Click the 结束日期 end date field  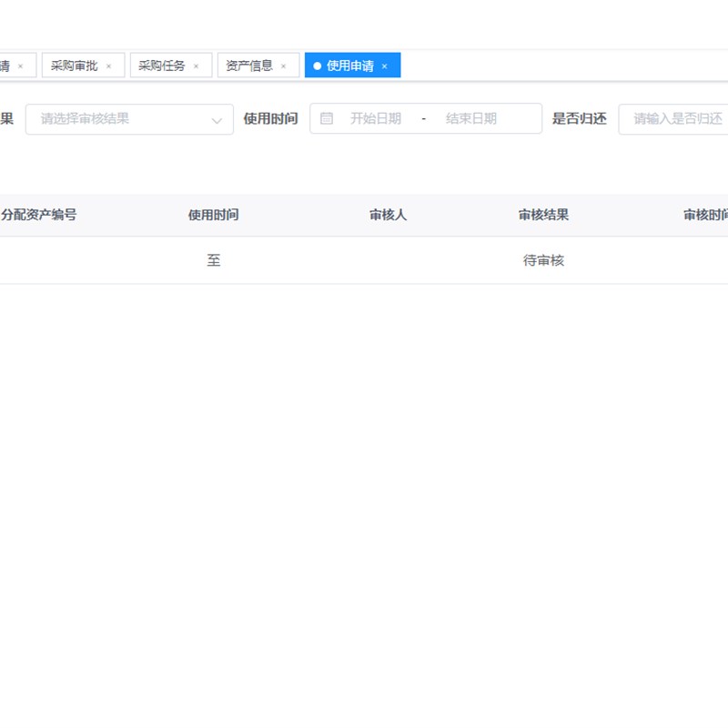pyautogui.click(x=471, y=118)
